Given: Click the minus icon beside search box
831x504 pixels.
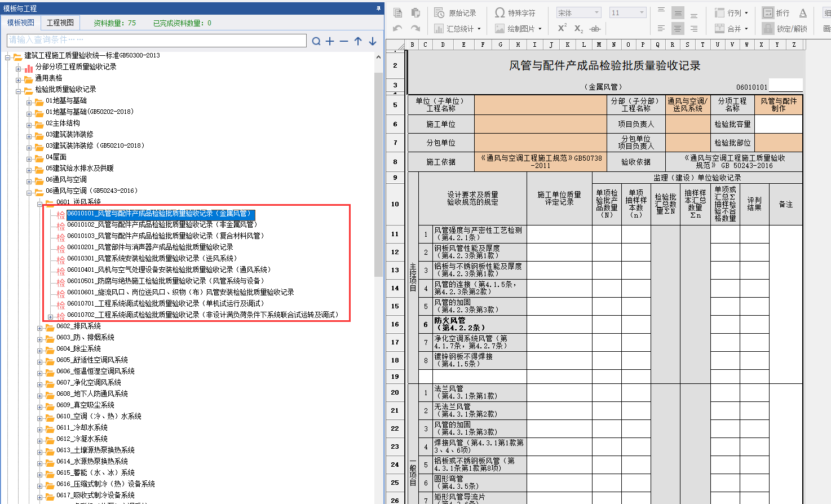Looking at the screenshot, I should tap(344, 41).
